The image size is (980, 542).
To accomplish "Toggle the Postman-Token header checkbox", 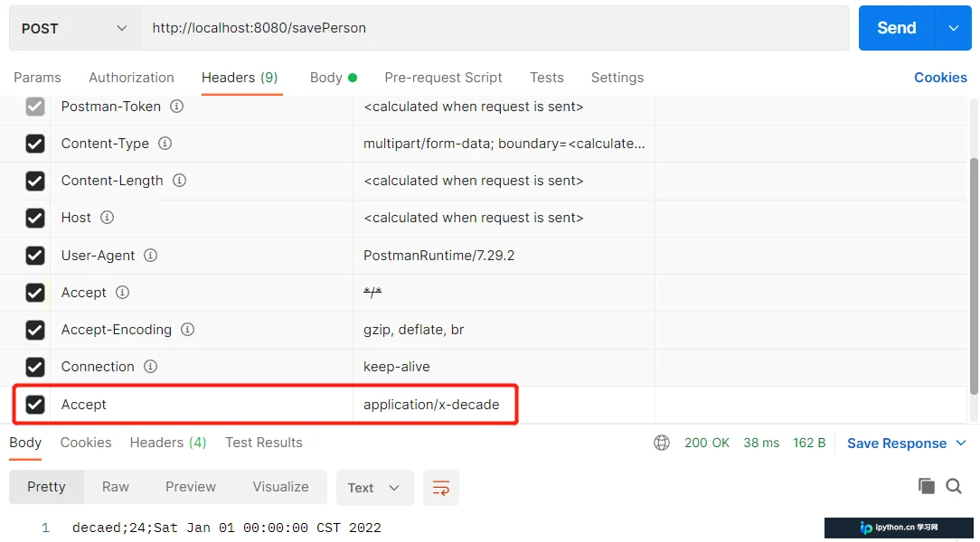I will 35,107.
